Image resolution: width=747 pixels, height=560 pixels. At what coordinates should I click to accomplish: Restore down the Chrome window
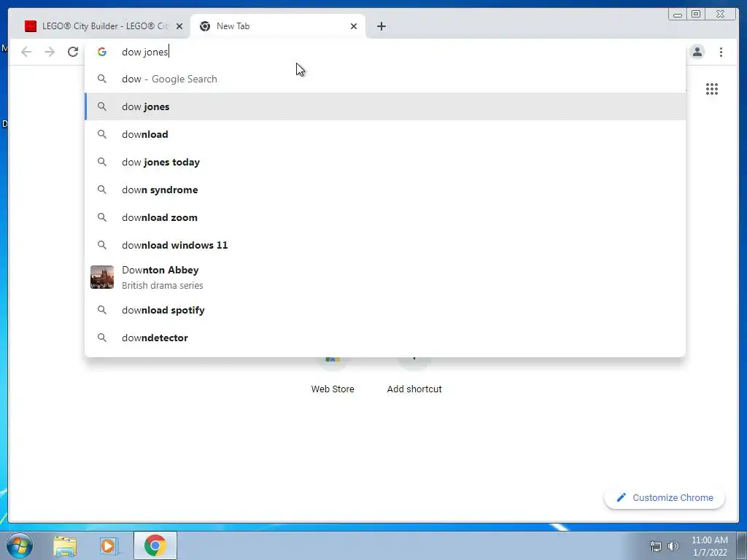(696, 15)
